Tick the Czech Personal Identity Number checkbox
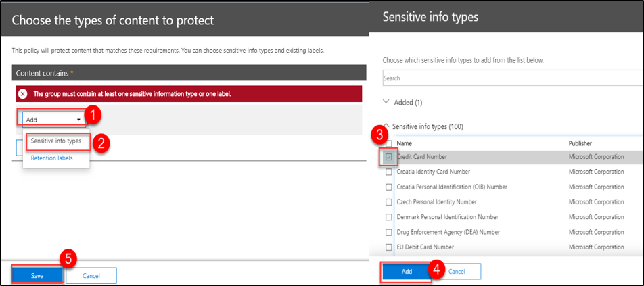This screenshot has width=644, height=286. point(388,201)
